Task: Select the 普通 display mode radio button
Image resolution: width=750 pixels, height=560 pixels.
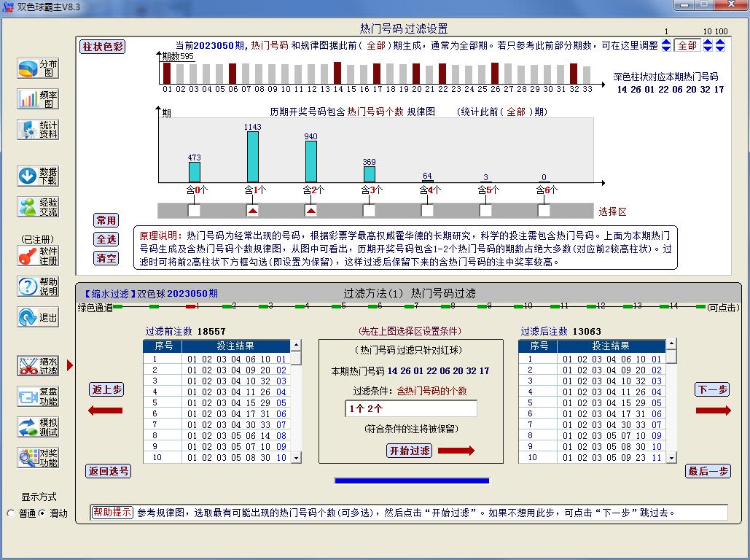Action: coord(11,513)
